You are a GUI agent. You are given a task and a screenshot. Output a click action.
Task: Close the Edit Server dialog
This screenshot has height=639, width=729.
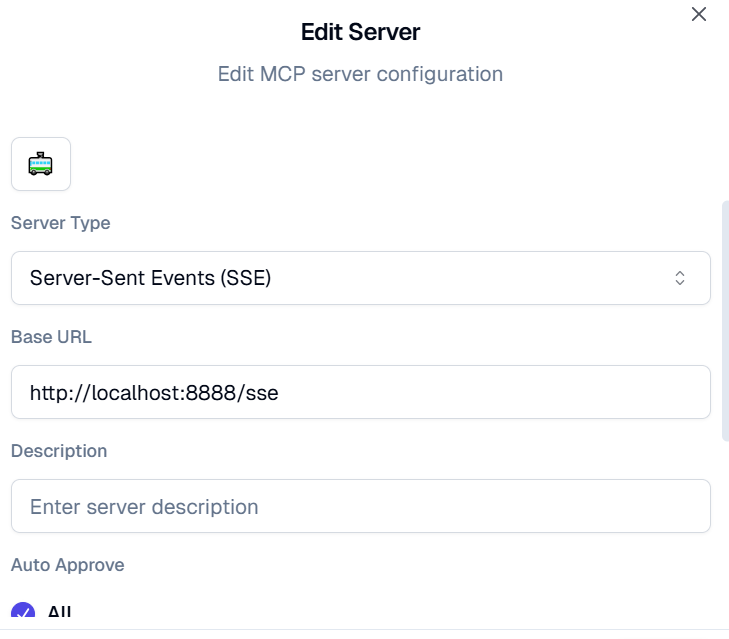point(699,14)
